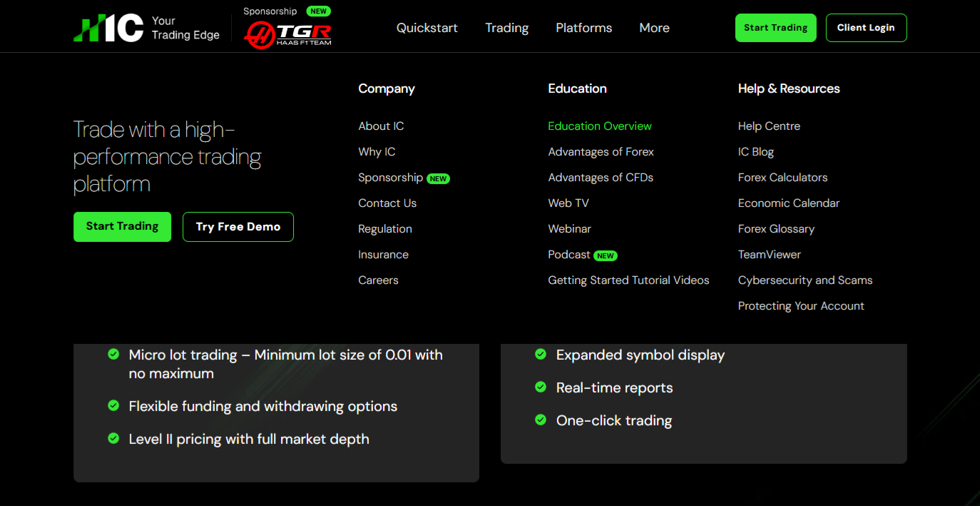980x506 pixels.
Task: Open the Platforms menu
Action: pyautogui.click(x=584, y=28)
